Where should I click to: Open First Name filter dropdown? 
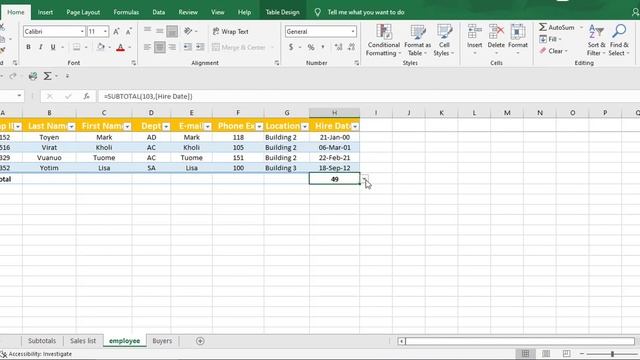pos(127,127)
